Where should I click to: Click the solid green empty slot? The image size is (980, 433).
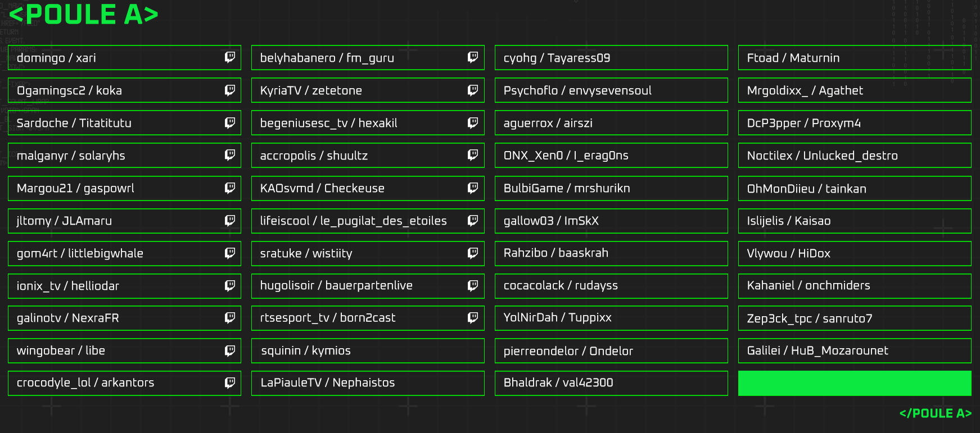pos(854,383)
